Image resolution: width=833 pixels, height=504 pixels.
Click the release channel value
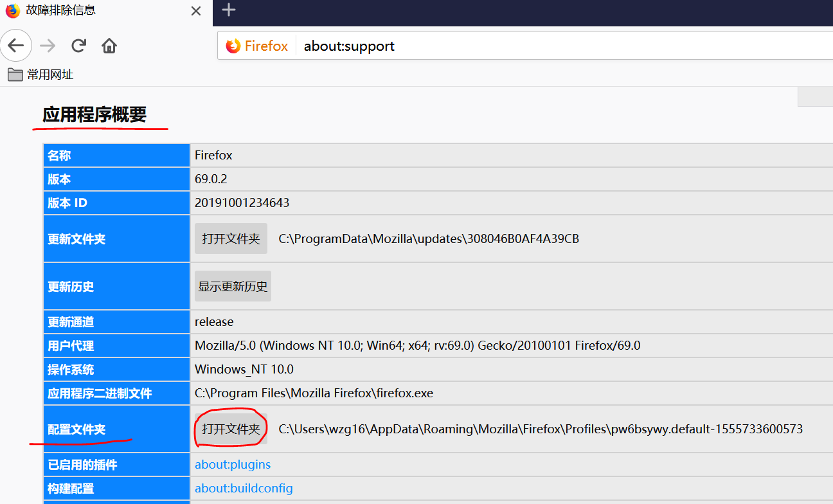[214, 322]
